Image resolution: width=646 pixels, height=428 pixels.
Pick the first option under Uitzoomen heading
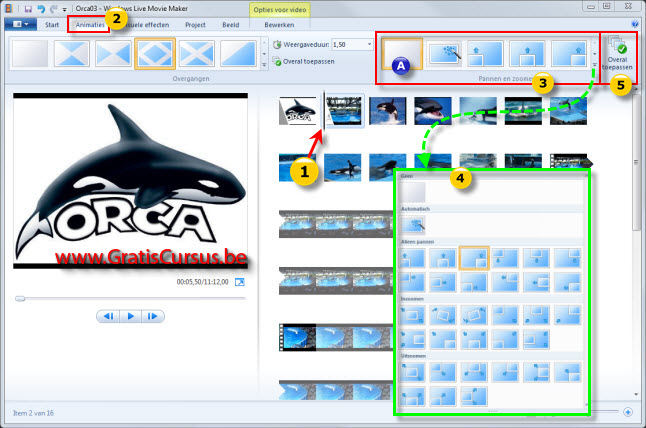click(x=413, y=372)
